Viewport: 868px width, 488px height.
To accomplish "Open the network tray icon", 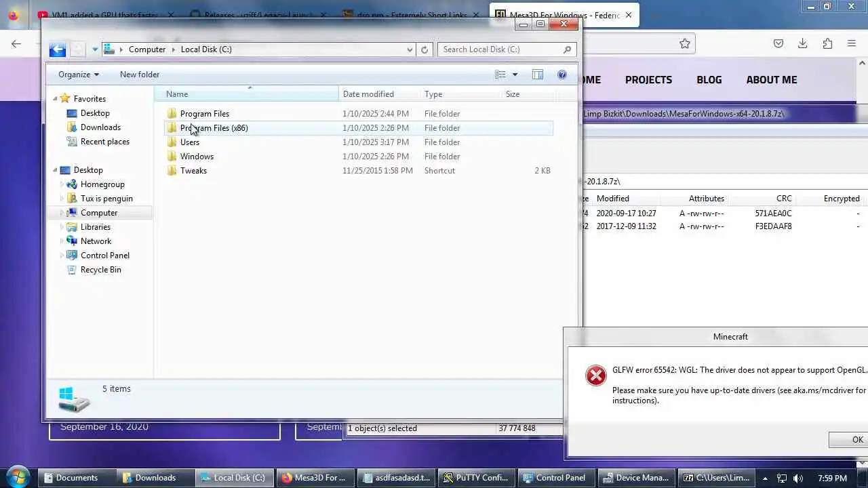I will click(x=782, y=478).
